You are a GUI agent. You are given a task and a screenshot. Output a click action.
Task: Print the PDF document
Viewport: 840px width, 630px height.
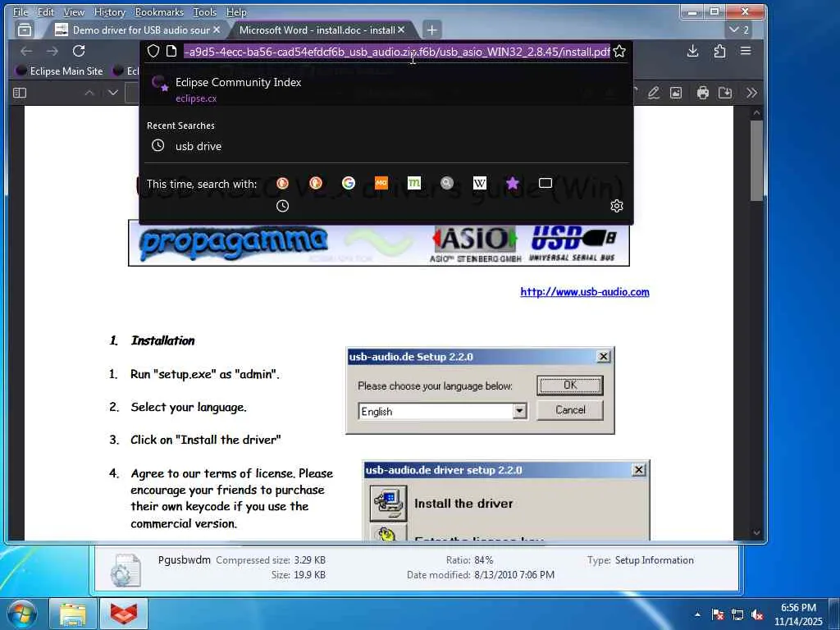(x=703, y=93)
